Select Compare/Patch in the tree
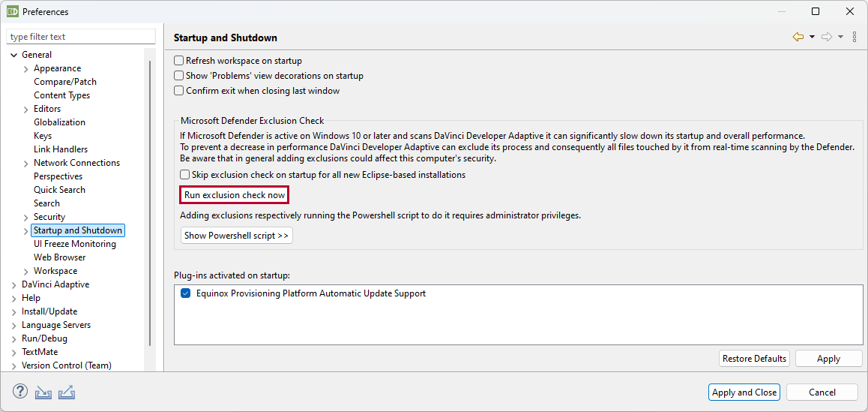Viewport: 868px width, 412px height. tap(65, 82)
